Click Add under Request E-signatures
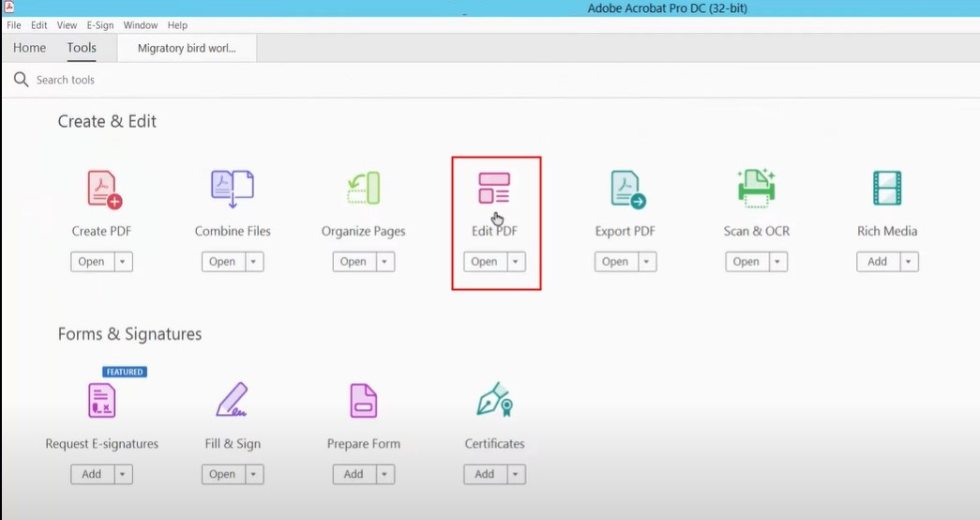This screenshot has width=980, height=520. 93,474
